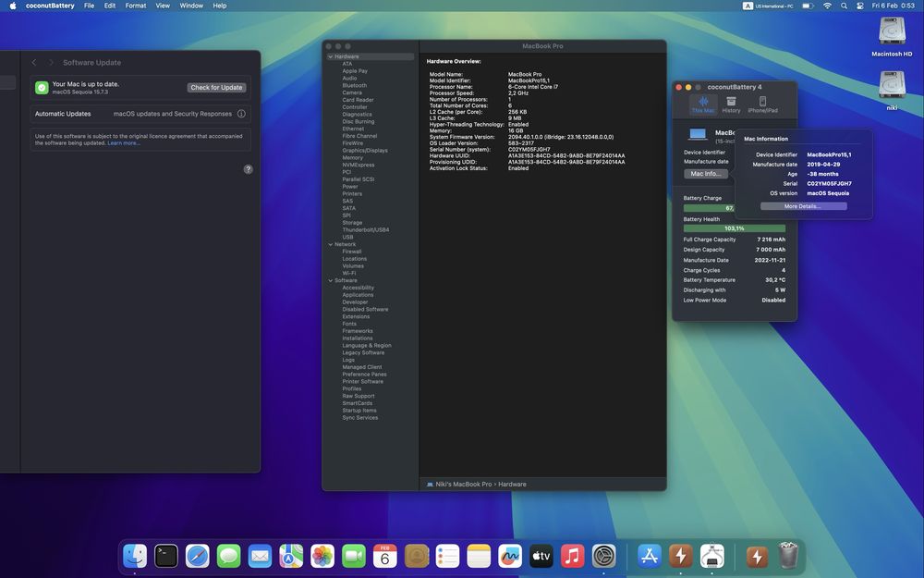Open Edit menu
The width and height of the screenshot is (924, 578).
(x=110, y=6)
